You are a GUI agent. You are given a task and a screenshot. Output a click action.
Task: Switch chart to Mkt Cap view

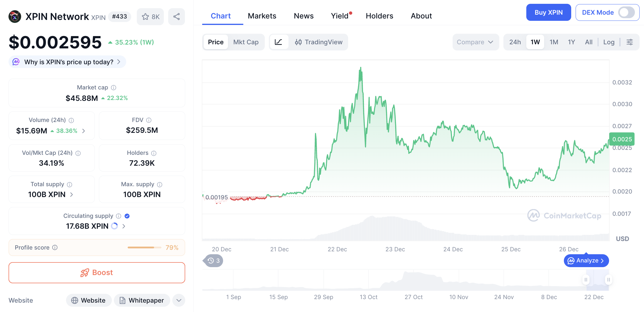coord(246,42)
